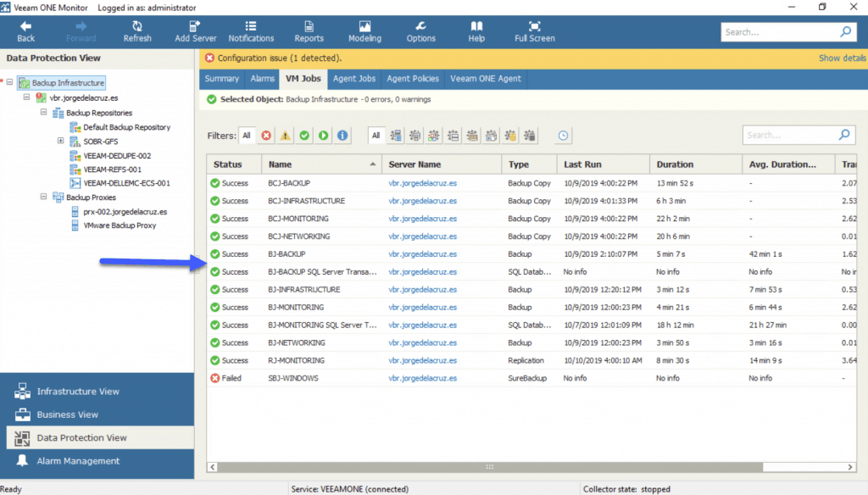Image resolution: width=868 pixels, height=495 pixels.
Task: Select VEEAM-DEDUPE-002 repository
Action: pos(117,156)
